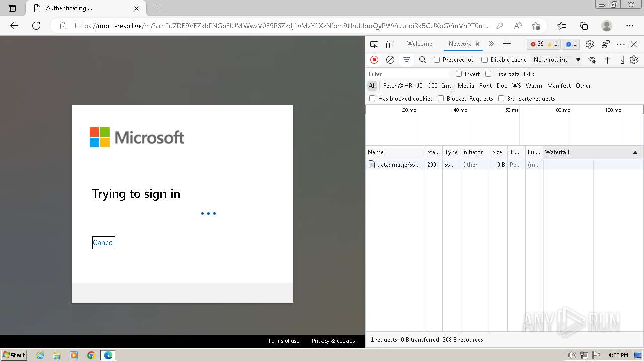Click the export HAR download arrow icon
644x362 pixels.
622,60
